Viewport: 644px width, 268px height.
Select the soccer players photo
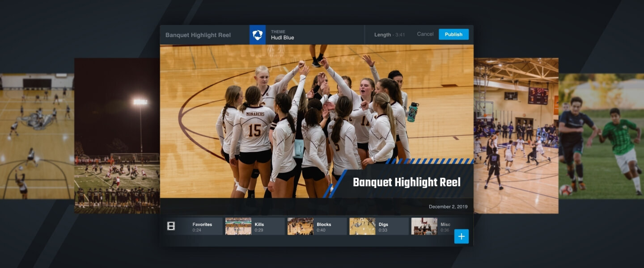point(601,136)
